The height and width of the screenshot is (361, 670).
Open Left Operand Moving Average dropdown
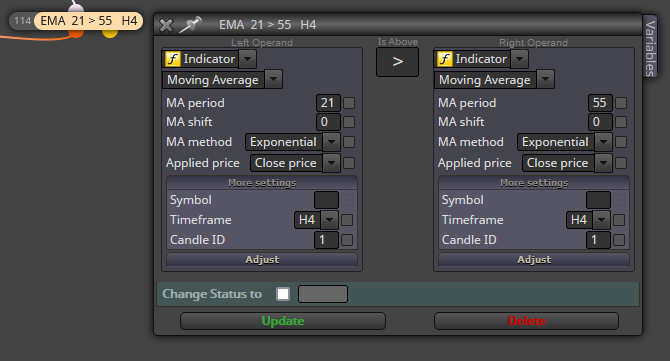tap(273, 79)
